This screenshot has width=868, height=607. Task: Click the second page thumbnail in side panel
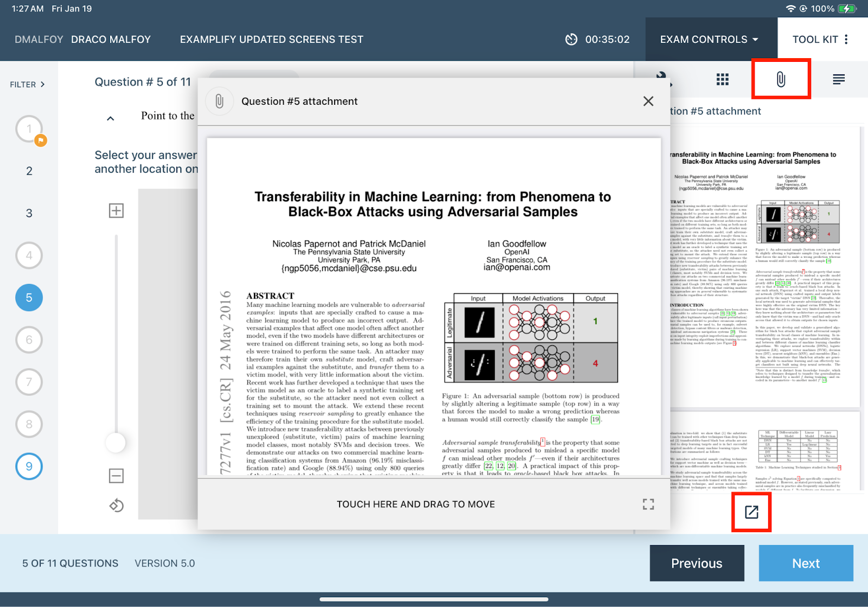click(765, 452)
